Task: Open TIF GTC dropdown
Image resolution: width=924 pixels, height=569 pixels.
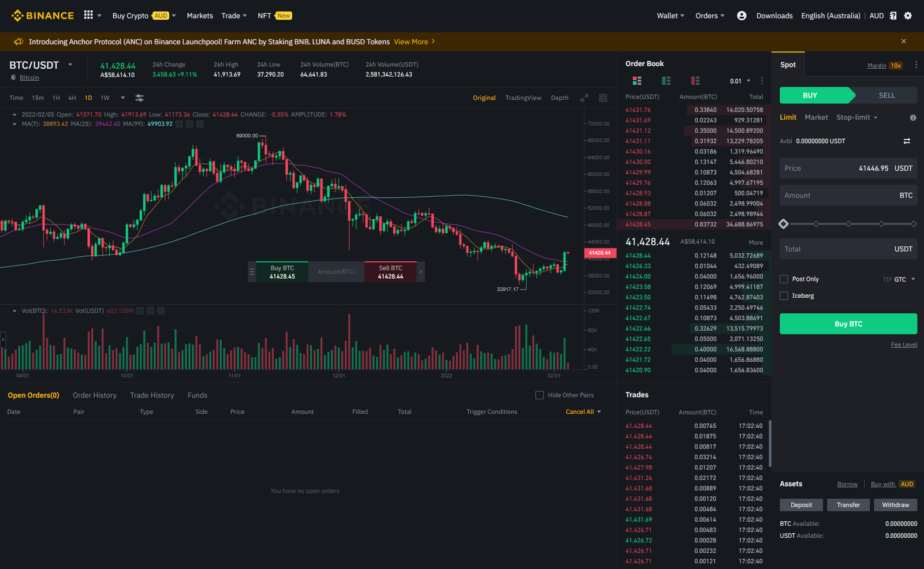Action: [x=899, y=280]
